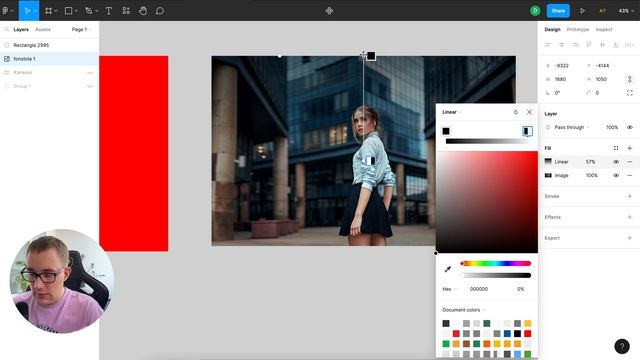Open the shape tools dropdown arrow
The width and height of the screenshot is (640, 360).
pyautogui.click(x=76, y=11)
